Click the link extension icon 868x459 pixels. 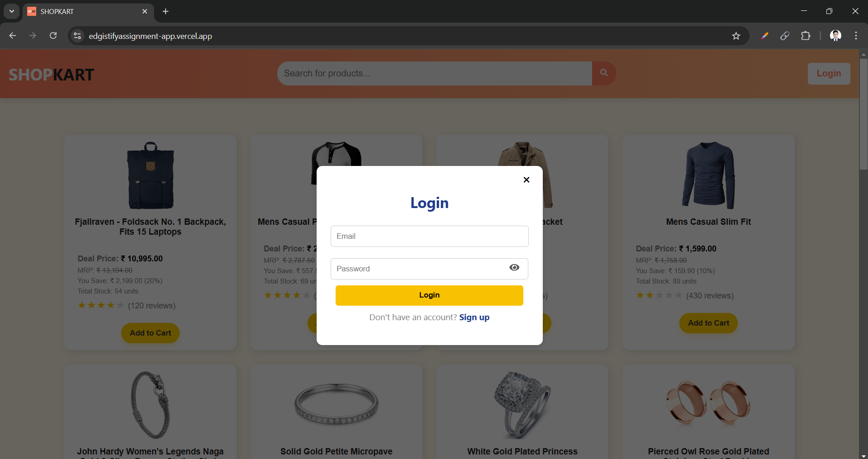coord(785,36)
